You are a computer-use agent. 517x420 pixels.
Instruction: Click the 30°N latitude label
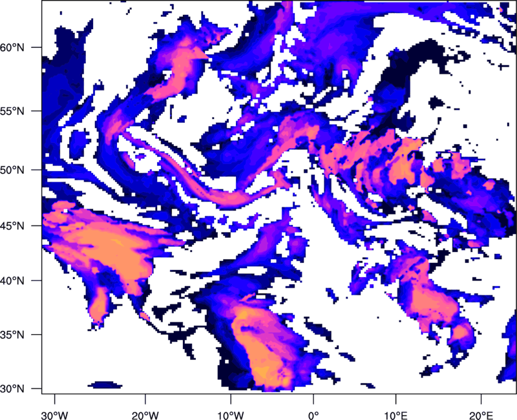pyautogui.click(x=12, y=389)
